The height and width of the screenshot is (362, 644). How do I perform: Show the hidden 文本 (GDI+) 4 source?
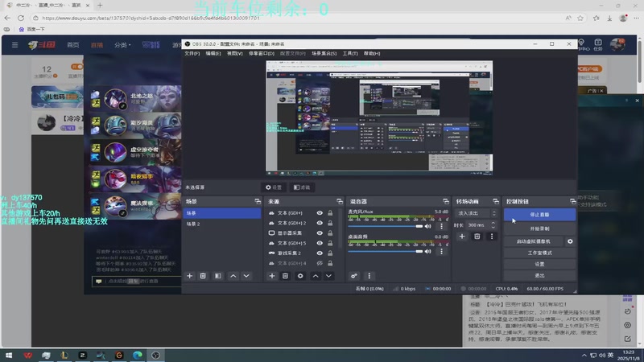(x=320, y=263)
